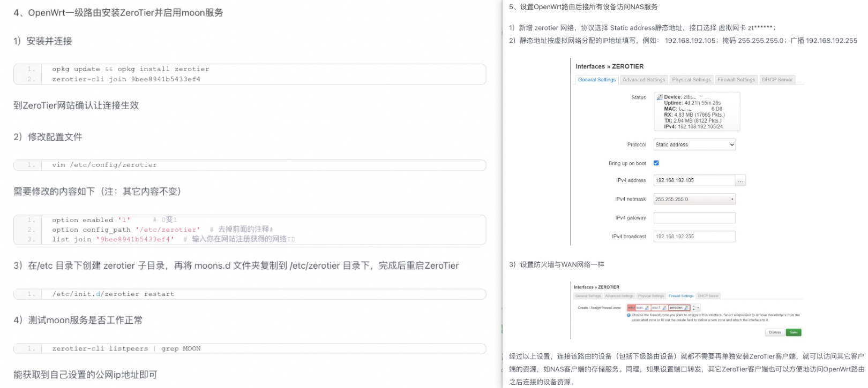Click the ellipsis button beside IPv4 address
Screen dimensions: 868x388
pyautogui.click(x=740, y=181)
